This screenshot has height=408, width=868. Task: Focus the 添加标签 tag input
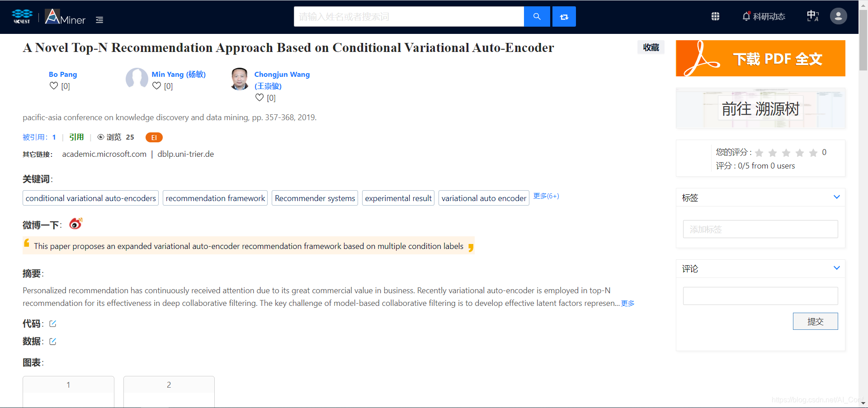click(x=760, y=229)
